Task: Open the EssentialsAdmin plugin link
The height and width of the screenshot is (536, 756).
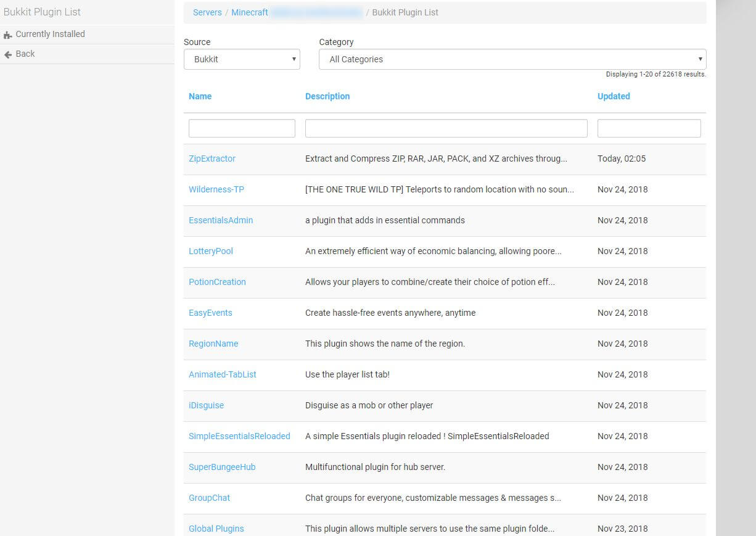Action: 220,220
